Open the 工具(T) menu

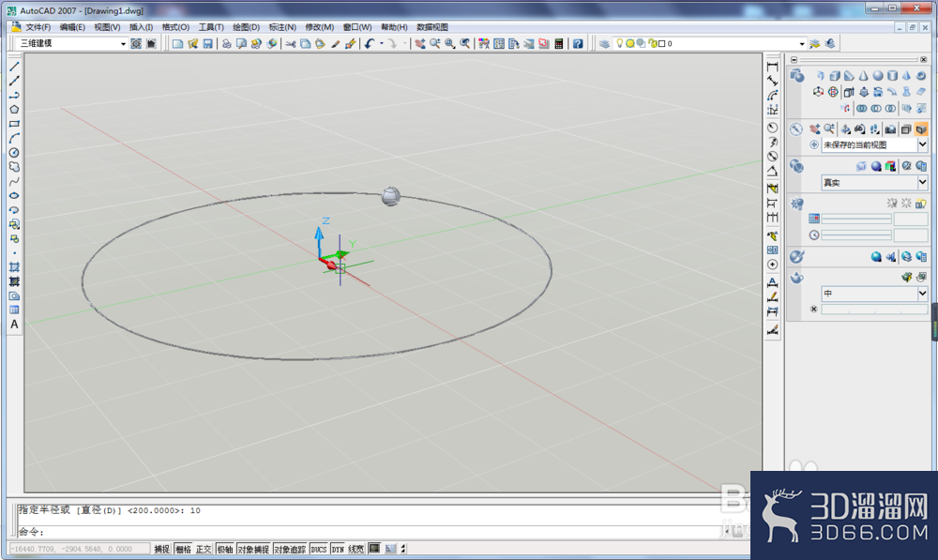pos(211,27)
